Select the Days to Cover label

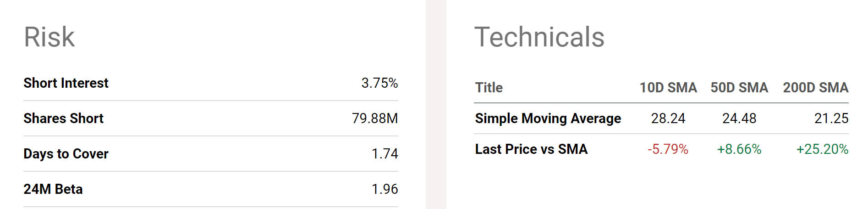[x=66, y=154]
